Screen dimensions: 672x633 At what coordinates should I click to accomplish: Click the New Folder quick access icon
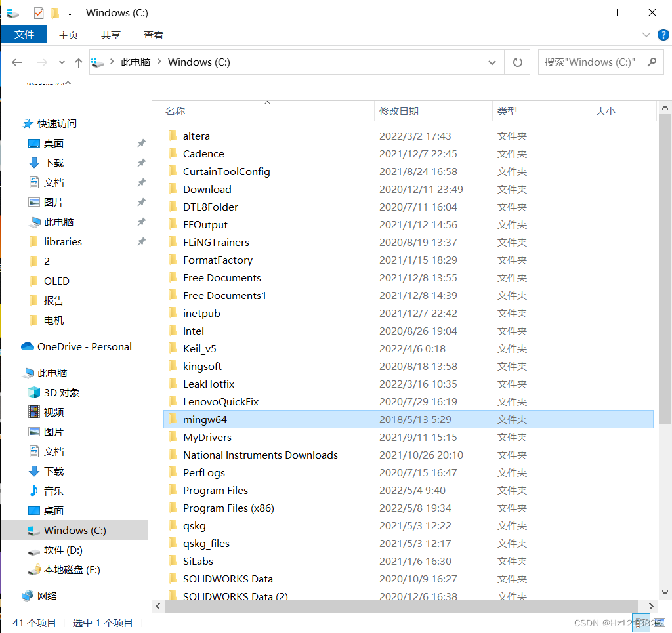click(55, 13)
